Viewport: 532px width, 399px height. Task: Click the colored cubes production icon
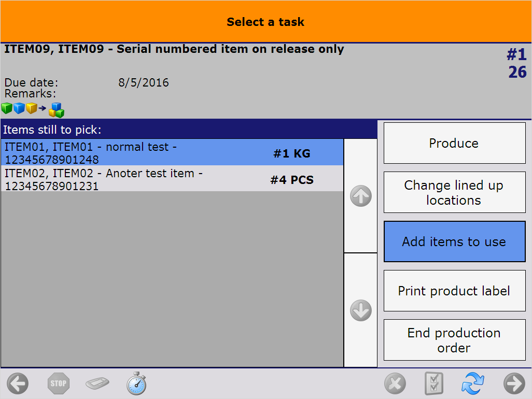[32, 109]
